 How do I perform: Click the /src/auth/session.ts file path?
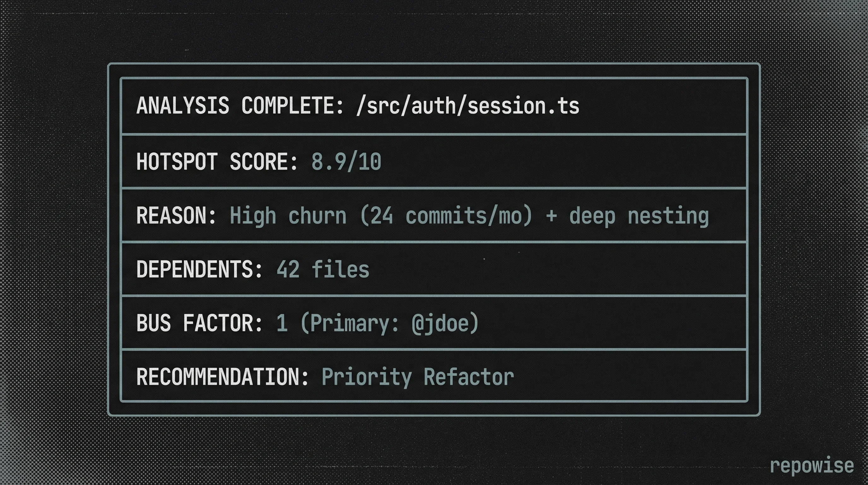[467, 106]
